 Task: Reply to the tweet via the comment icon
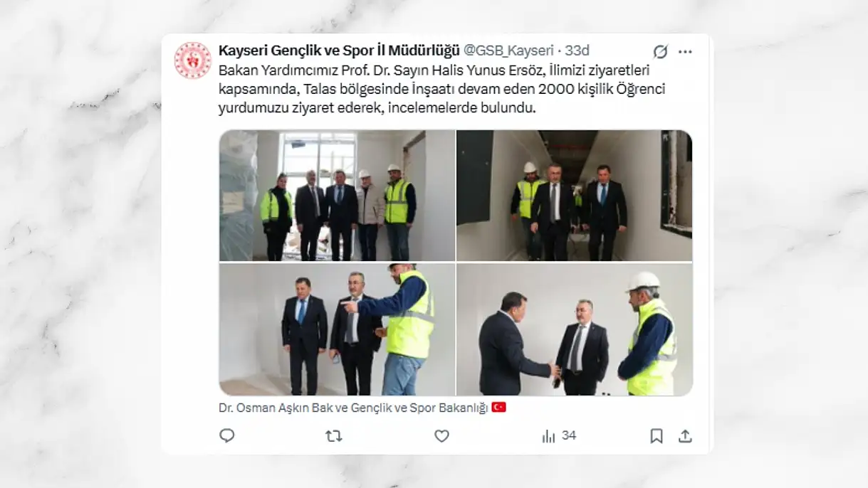pyautogui.click(x=227, y=435)
